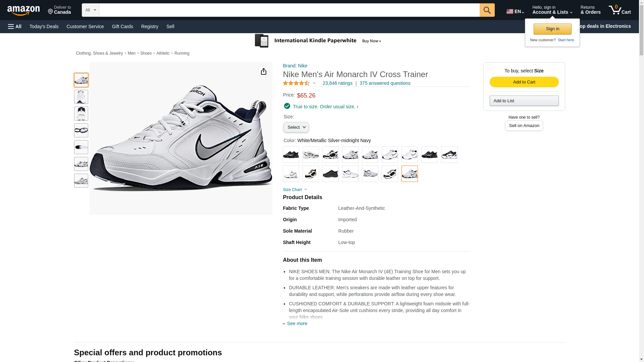Open the Size Select dropdown
Viewport: 644px width, 362px height.
296,127
